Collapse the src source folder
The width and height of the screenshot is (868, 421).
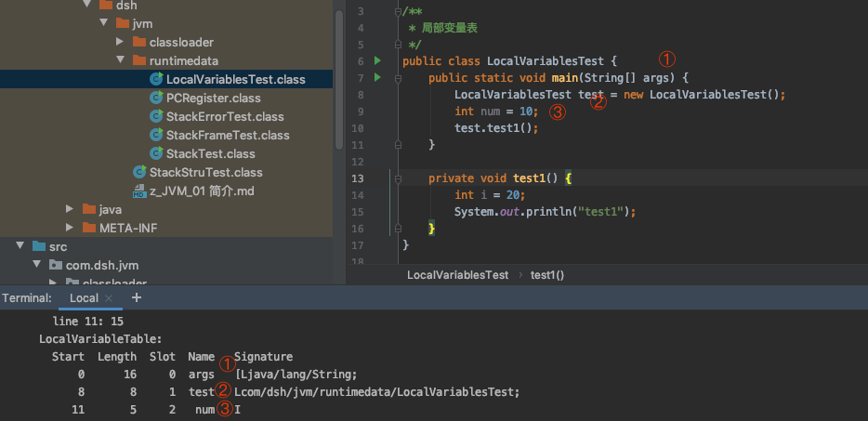coord(20,246)
